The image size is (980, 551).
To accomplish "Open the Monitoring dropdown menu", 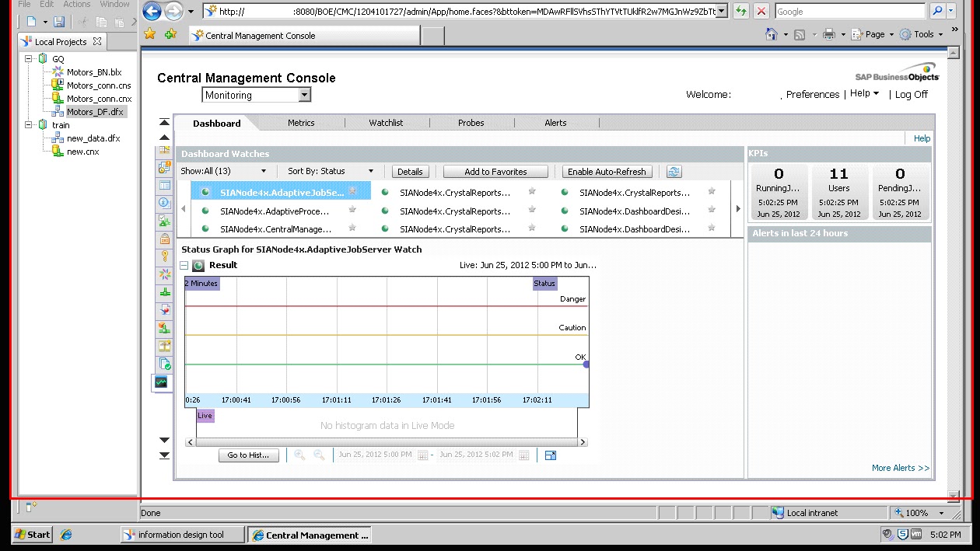I will click(x=306, y=94).
